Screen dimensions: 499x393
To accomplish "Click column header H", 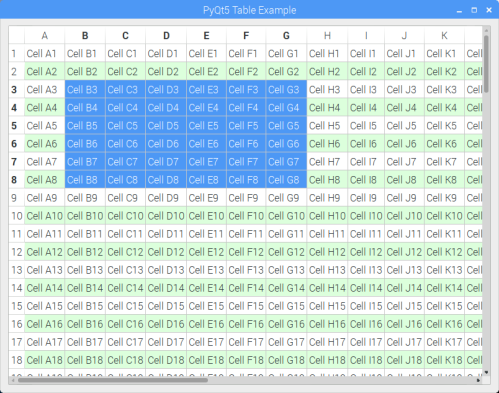I will tap(327, 35).
